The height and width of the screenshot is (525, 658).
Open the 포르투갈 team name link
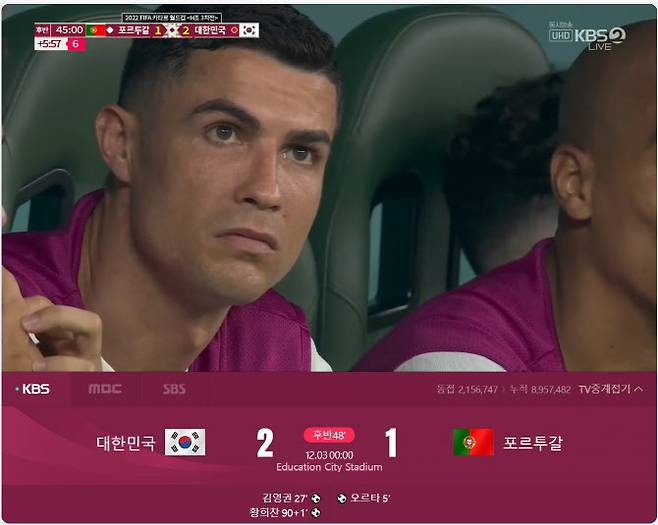533,443
